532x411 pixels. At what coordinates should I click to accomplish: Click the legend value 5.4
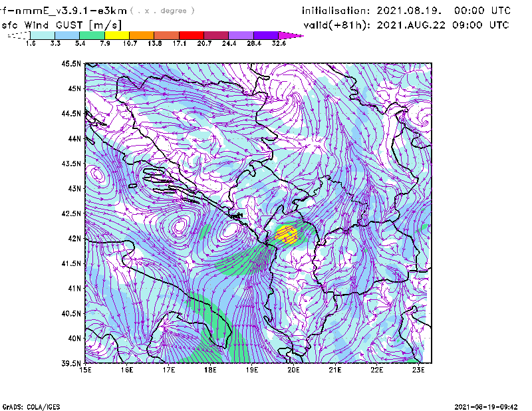pyautogui.click(x=80, y=43)
